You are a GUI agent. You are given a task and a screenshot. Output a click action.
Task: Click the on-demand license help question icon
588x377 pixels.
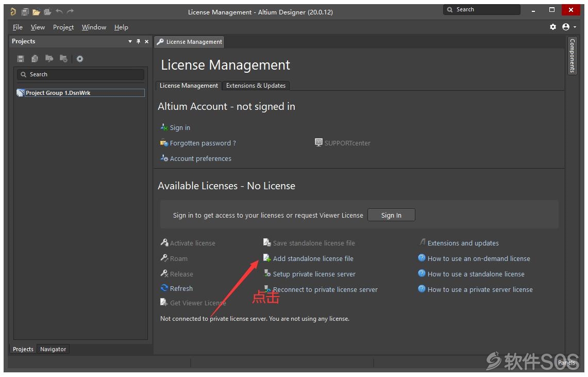click(422, 258)
